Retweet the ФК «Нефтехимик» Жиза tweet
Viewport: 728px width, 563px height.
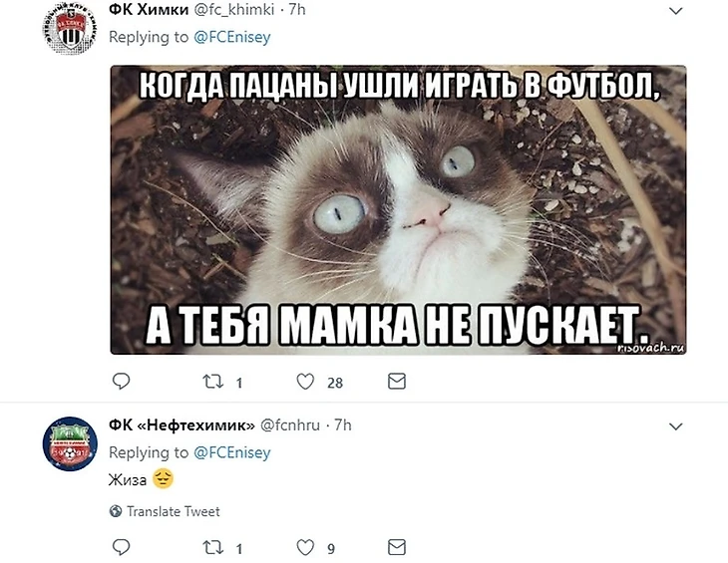coord(213,548)
